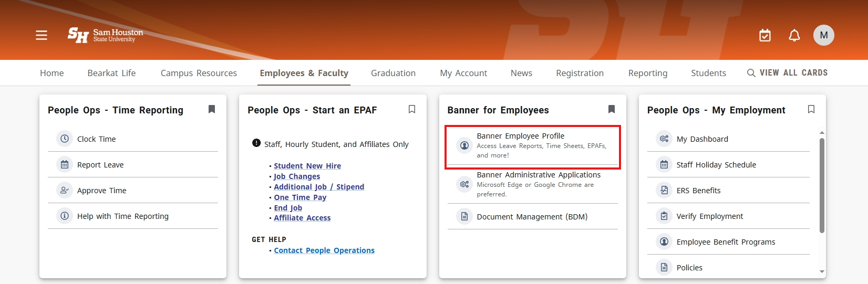Click the search magnifier beside View All Cards
Viewport: 868px width, 284px height.
(751, 73)
